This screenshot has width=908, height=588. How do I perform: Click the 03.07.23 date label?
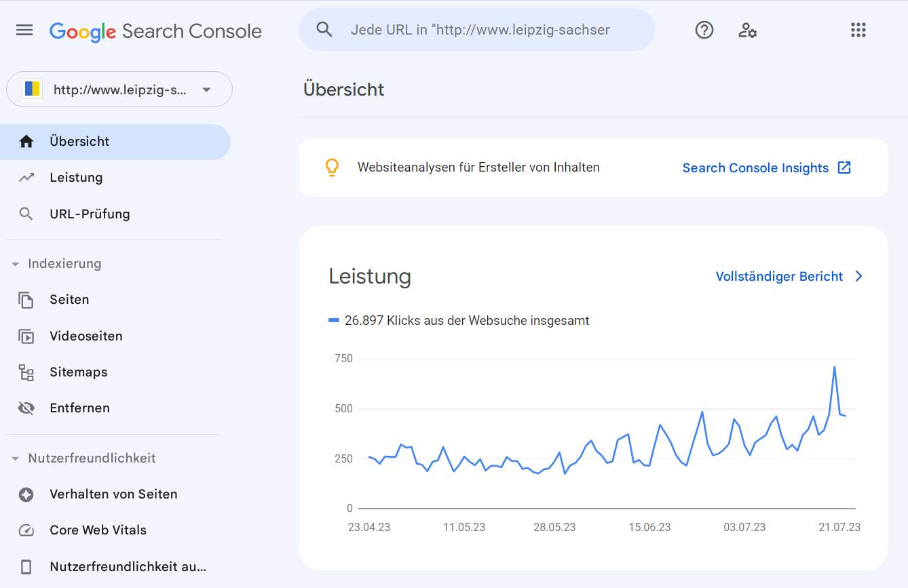[744, 527]
